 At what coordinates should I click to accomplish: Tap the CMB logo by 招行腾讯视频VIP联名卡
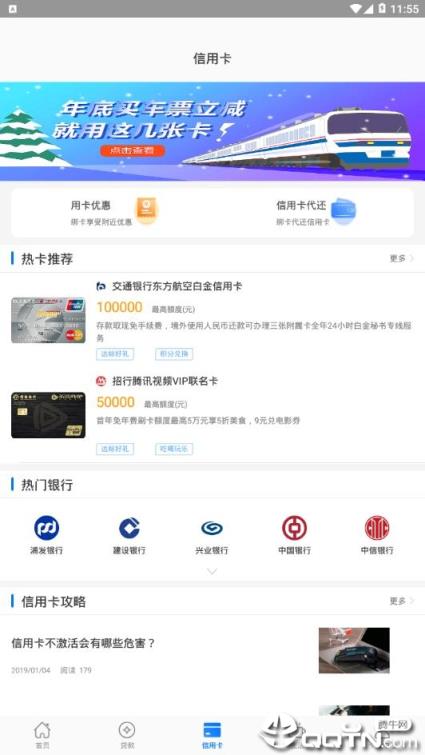tap(101, 381)
